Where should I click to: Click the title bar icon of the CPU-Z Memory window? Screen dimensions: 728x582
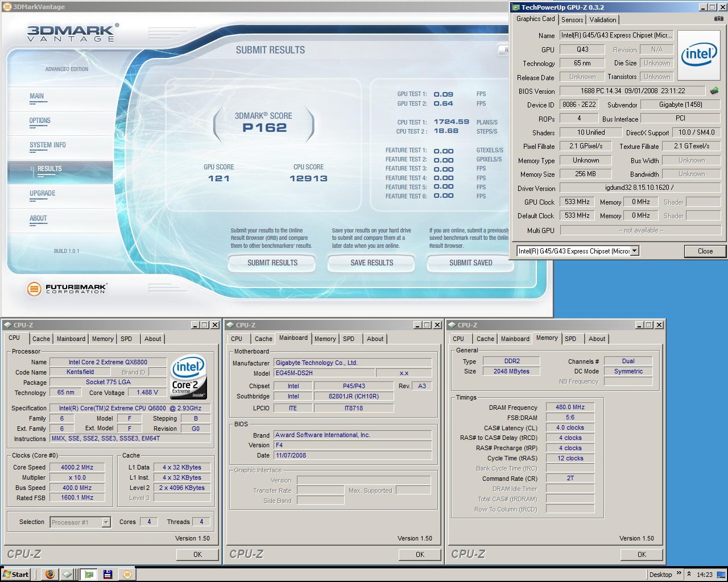click(452, 325)
